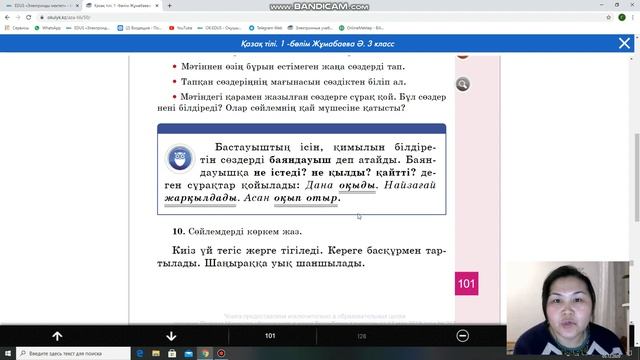Open the Электронные учебники bookmark

tap(310, 28)
